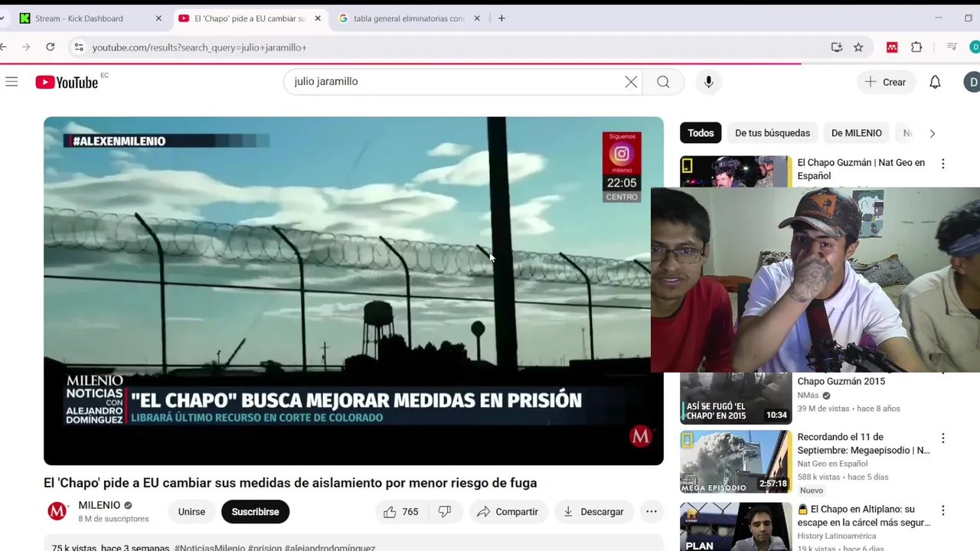Subscribe with the Suscribirse button
980x551 pixels.
point(255,512)
